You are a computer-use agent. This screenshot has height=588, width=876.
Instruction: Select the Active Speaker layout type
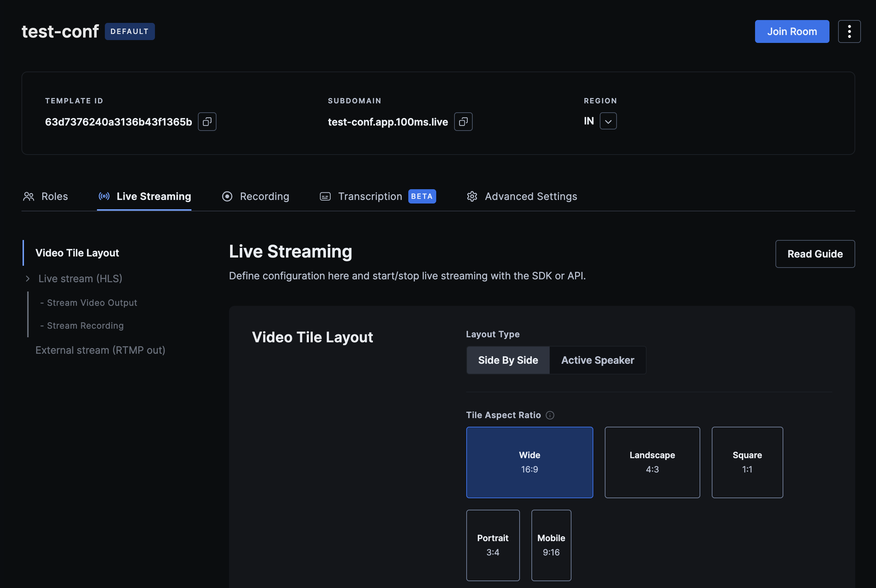597,360
